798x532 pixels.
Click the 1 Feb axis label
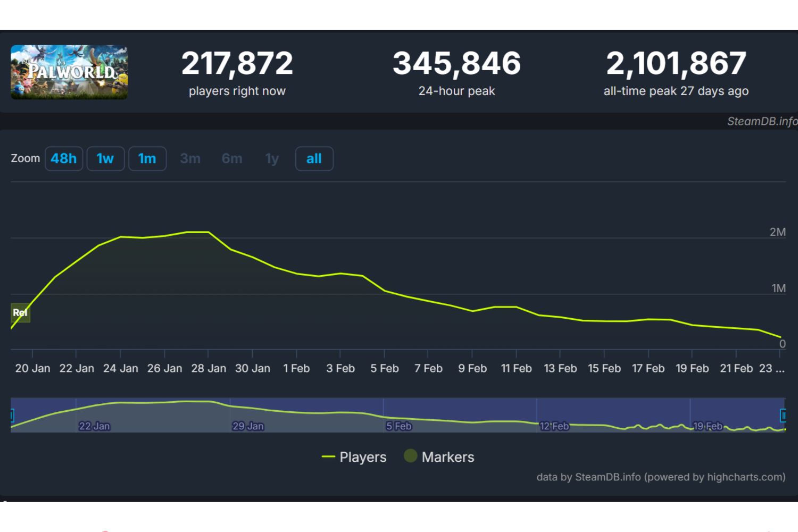[x=296, y=368]
